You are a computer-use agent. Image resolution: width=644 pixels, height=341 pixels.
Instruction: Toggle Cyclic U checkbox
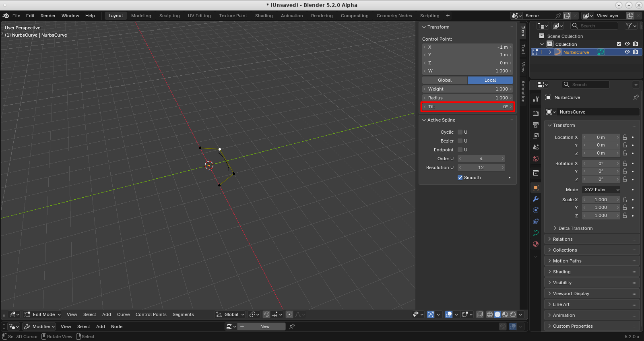460,132
